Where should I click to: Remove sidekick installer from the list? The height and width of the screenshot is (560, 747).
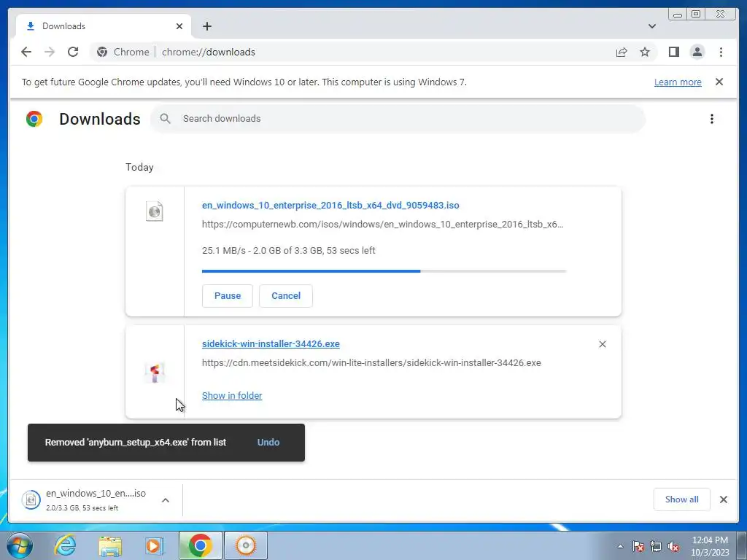click(x=602, y=344)
